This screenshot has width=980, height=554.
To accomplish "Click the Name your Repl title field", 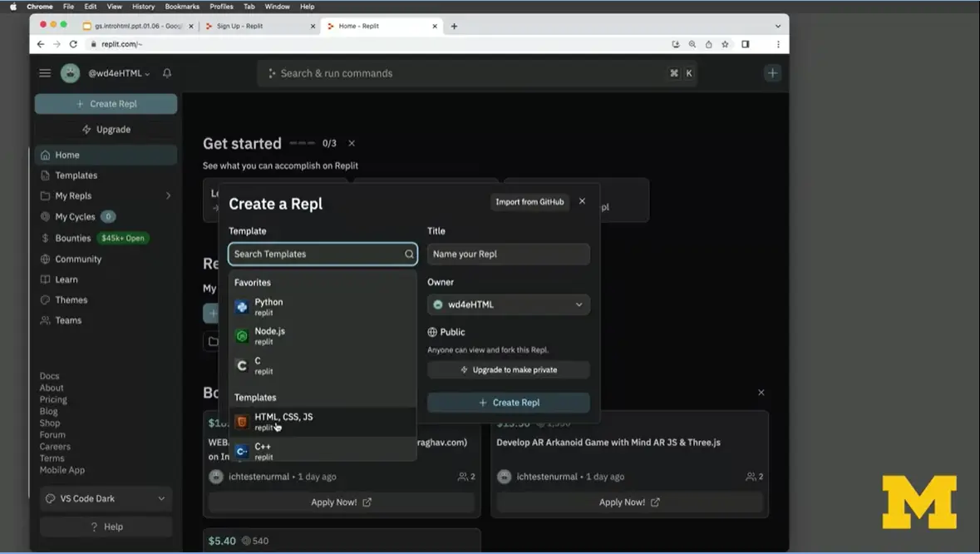I will [509, 254].
